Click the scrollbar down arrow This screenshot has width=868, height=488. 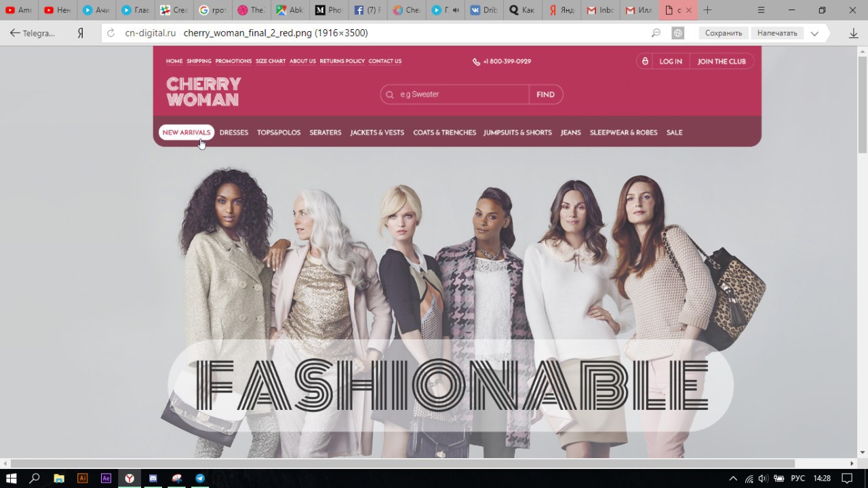(863, 452)
